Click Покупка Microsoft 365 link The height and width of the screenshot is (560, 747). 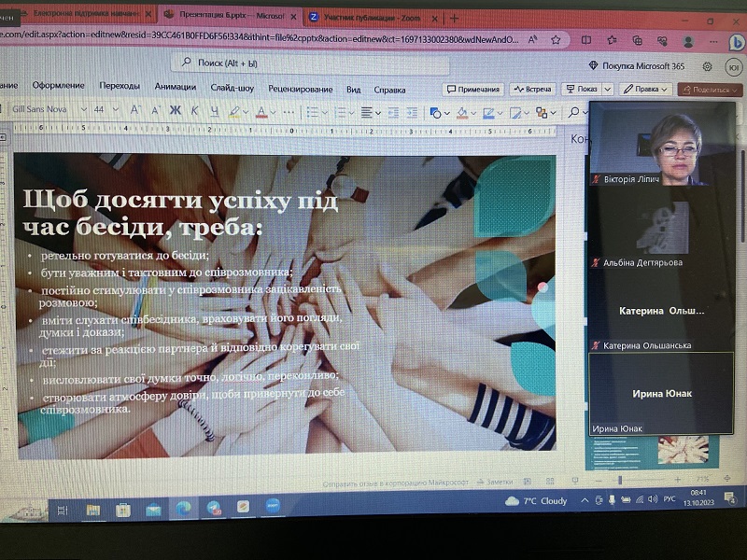(637, 66)
